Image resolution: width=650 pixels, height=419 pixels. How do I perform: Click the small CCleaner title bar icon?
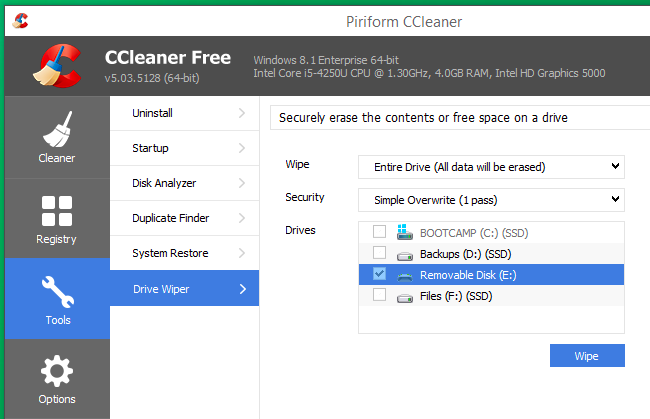click(20, 21)
